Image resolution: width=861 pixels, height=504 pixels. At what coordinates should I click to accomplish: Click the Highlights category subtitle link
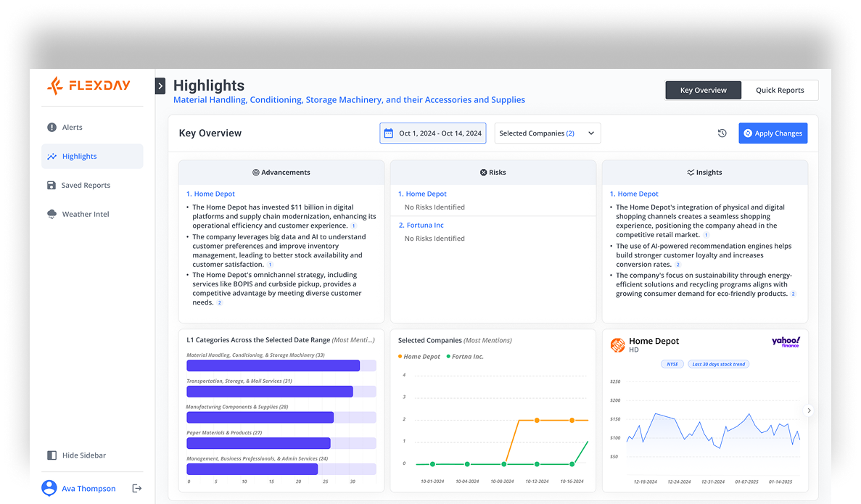[349, 100]
